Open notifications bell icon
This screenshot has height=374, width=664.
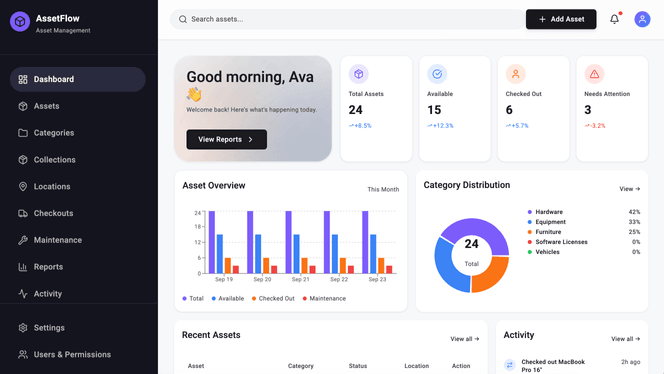614,19
